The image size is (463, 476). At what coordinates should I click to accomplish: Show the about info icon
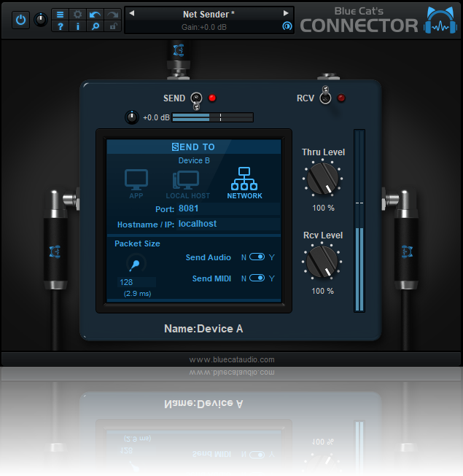[x=78, y=26]
